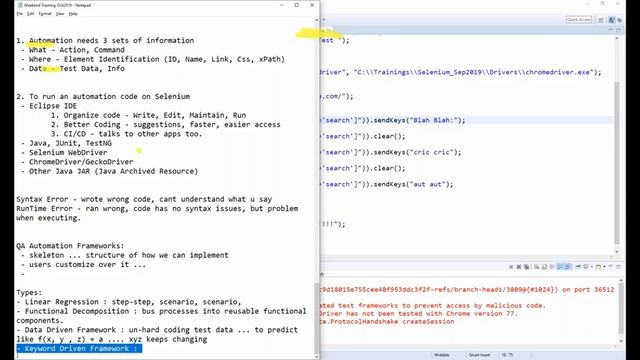640x360 pixels.
Task: Click the 'CI/CD - talks to other apps too.' line
Action: coord(127,134)
